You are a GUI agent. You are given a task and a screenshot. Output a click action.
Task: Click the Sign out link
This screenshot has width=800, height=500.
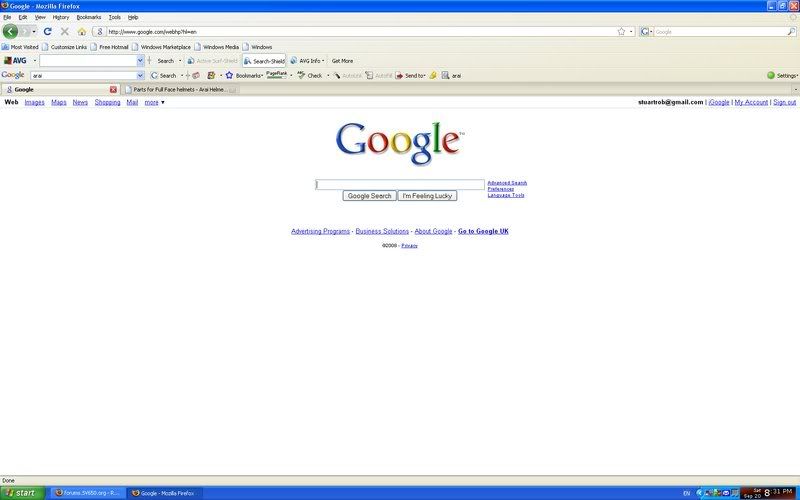pyautogui.click(x=785, y=103)
